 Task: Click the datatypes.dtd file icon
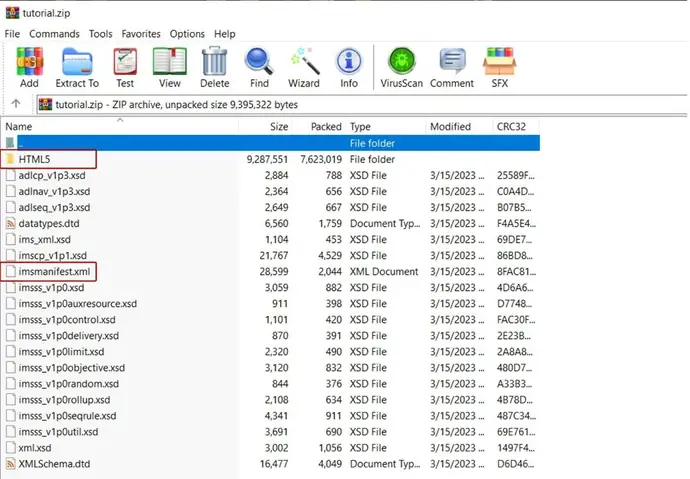click(11, 223)
